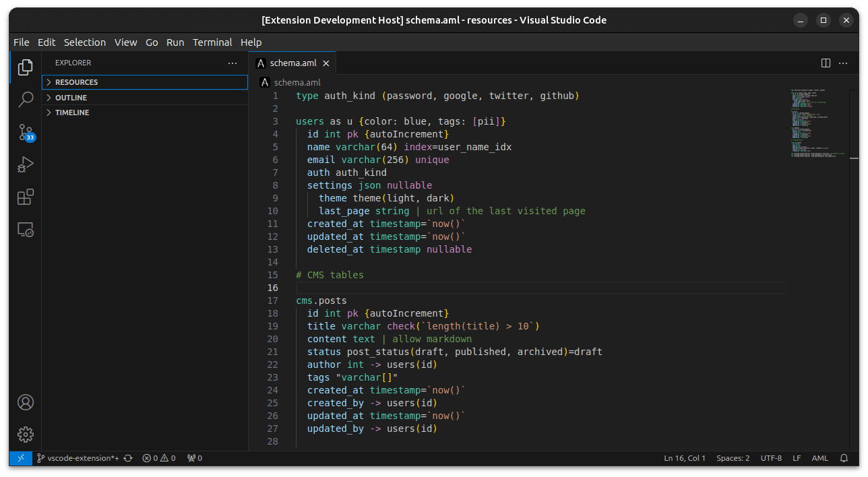Click the vscode-extension branch in status bar
The height and width of the screenshot is (477, 868).
point(78,458)
